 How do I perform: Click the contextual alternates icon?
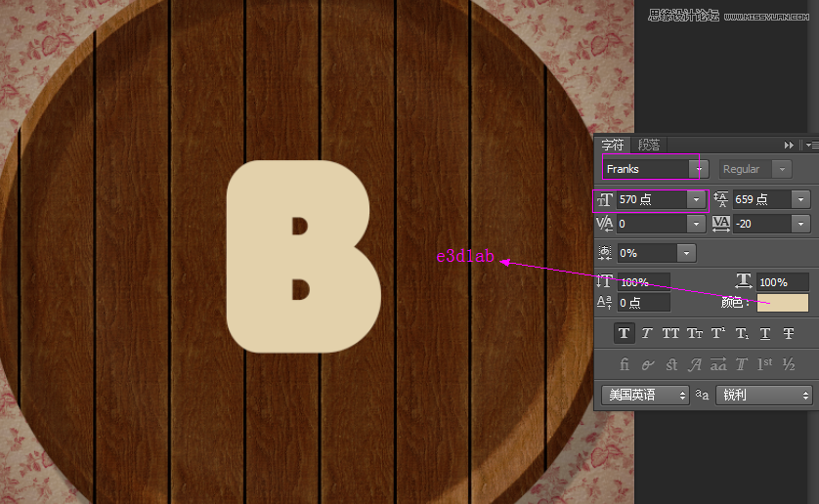point(648,364)
